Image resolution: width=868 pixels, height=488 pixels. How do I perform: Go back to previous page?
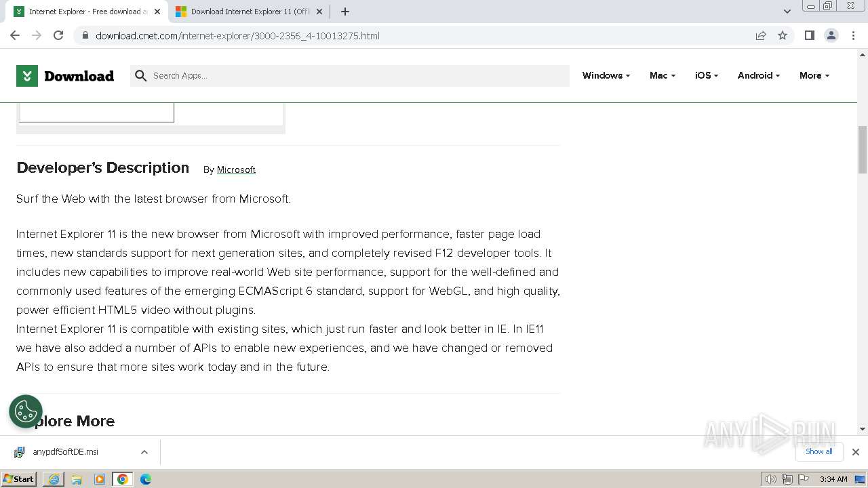(15, 35)
